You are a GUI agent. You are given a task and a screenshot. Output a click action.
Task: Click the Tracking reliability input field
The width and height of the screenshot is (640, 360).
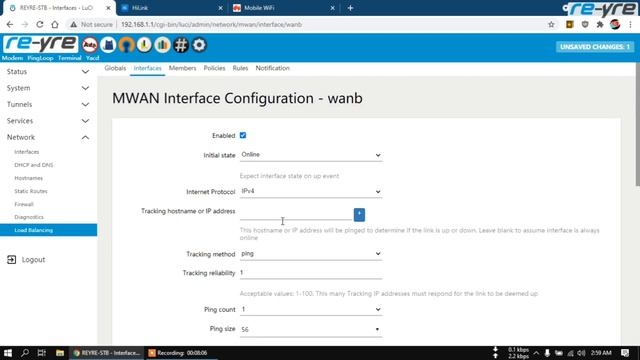(x=311, y=273)
